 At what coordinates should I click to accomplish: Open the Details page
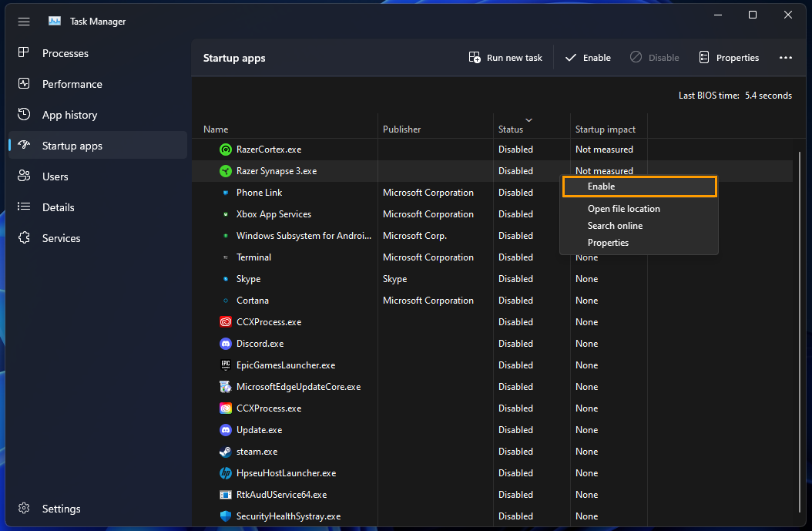[98, 207]
